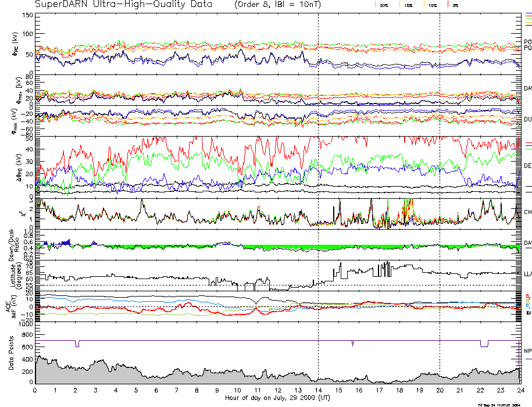Viewport: 532px width, 407px height.
Task: Click the hour 0 tick label
Action: 35,390
